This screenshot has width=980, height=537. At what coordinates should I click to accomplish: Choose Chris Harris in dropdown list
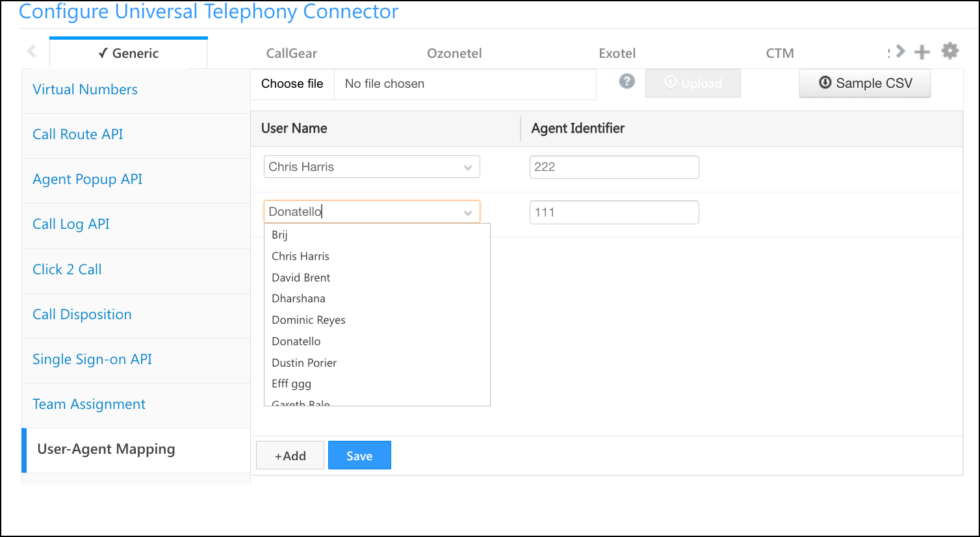point(377,256)
